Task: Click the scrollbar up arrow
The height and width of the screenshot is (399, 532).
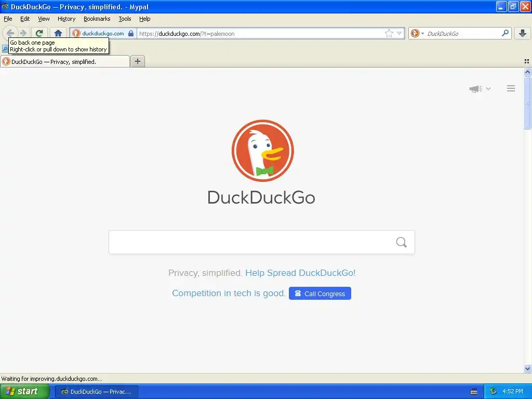Action: pos(527,72)
